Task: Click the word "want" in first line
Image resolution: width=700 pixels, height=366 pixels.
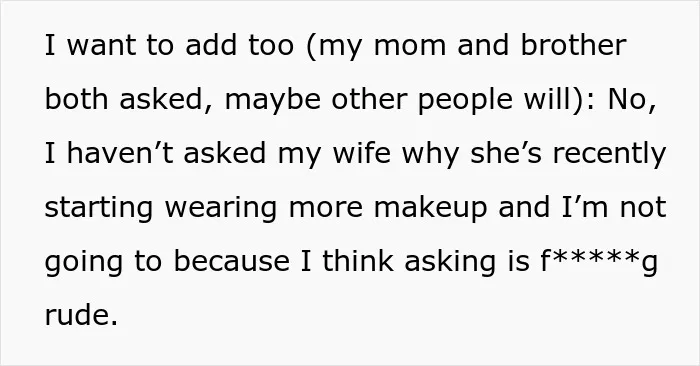Action: click(101, 46)
